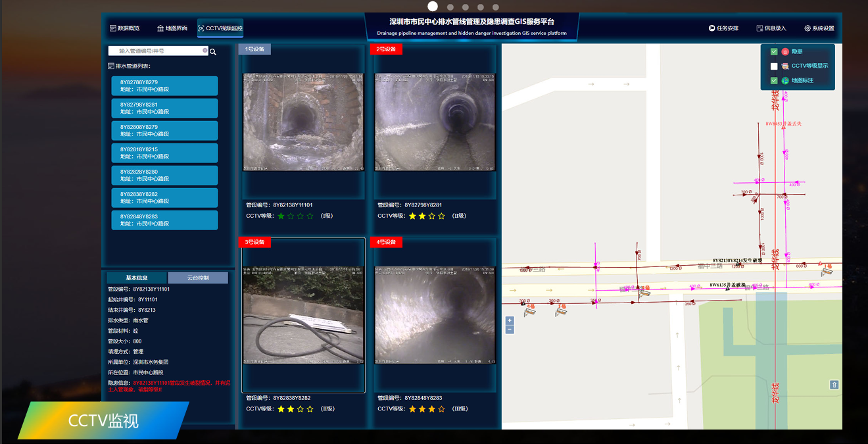
Task: Select pipeline 8Y82828Y8280 in list
Action: 164,175
